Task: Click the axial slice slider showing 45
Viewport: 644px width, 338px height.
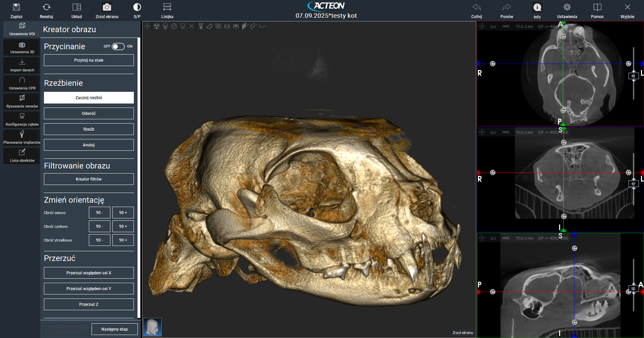Action: pyautogui.click(x=633, y=76)
